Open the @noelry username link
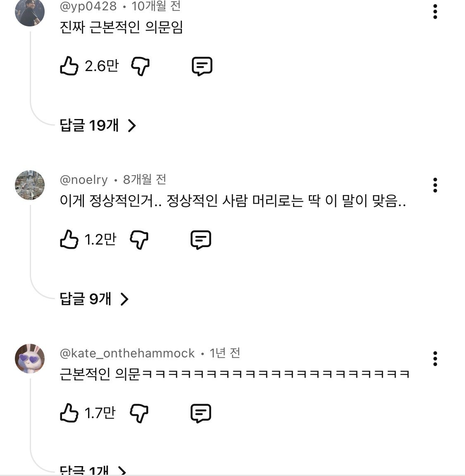This screenshot has height=476, width=465. (84, 180)
